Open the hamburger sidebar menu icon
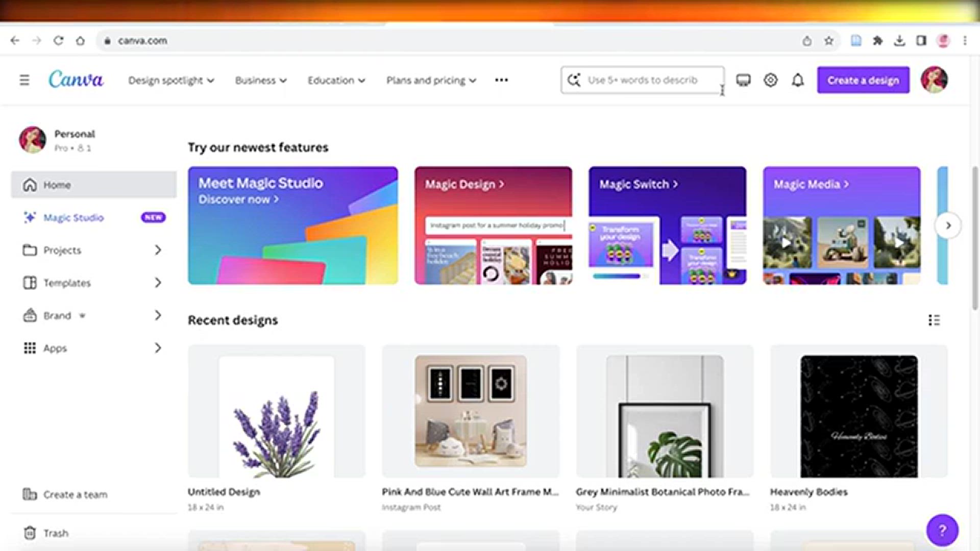Image resolution: width=980 pixels, height=551 pixels. point(24,80)
